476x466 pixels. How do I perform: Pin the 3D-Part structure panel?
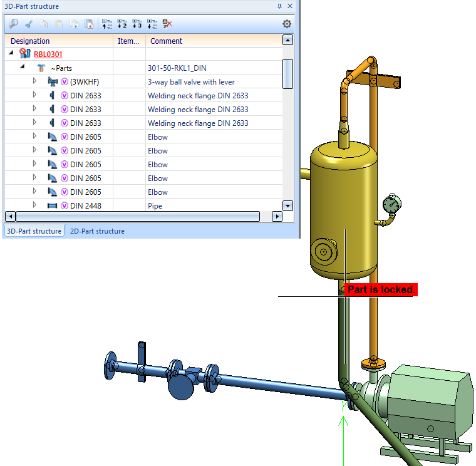tap(279, 6)
